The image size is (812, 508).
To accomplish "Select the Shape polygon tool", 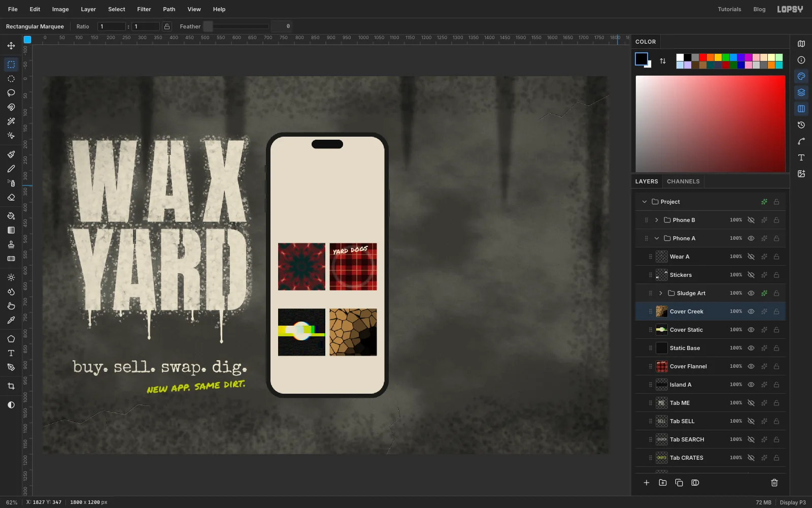I will (11, 339).
